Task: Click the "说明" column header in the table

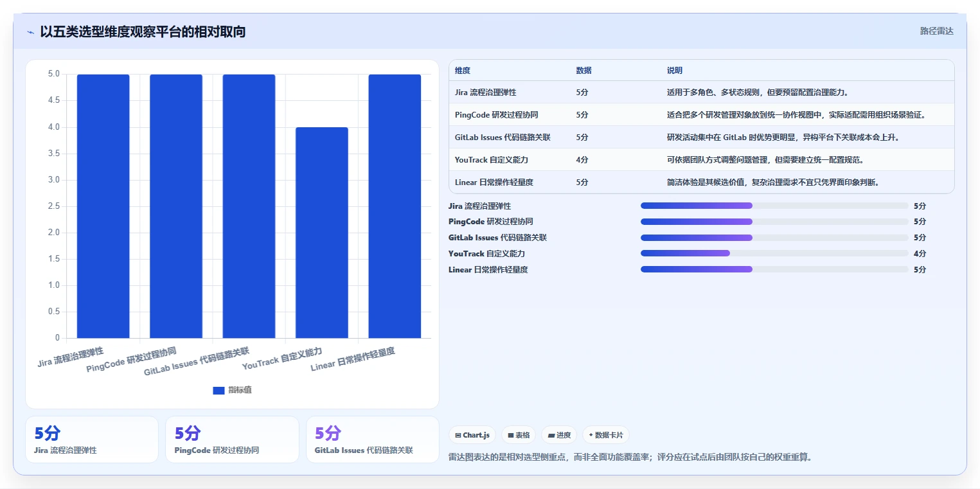Action: pos(675,71)
